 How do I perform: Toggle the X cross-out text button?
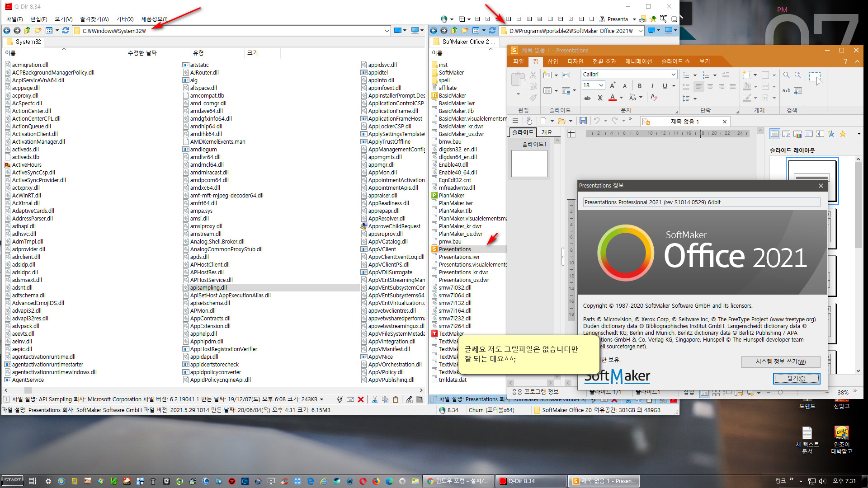tap(600, 98)
